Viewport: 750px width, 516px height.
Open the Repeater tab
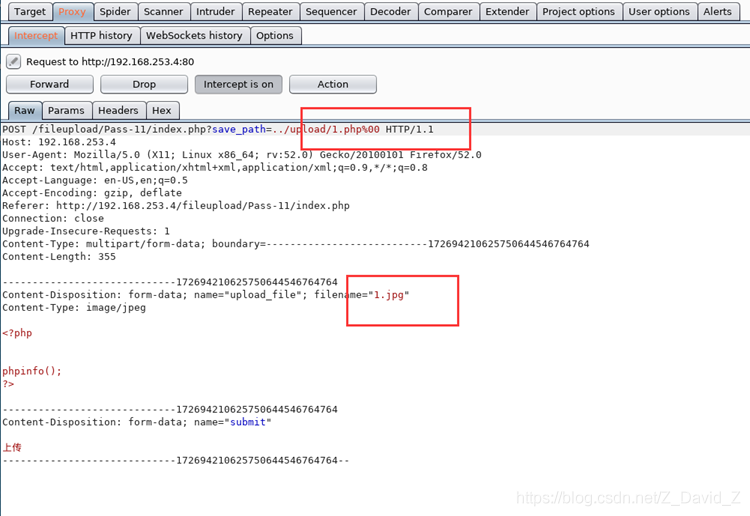[x=270, y=11]
